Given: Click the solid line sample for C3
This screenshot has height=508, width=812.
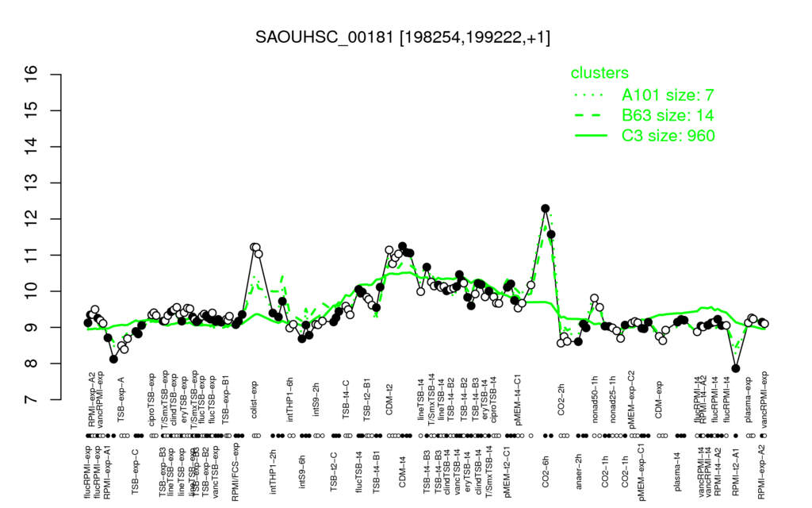Looking at the screenshot, I should (x=591, y=136).
